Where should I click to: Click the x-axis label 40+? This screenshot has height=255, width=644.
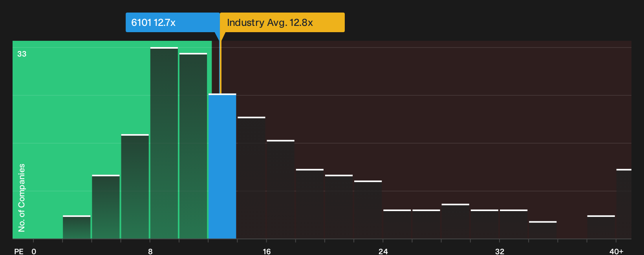[617, 251]
